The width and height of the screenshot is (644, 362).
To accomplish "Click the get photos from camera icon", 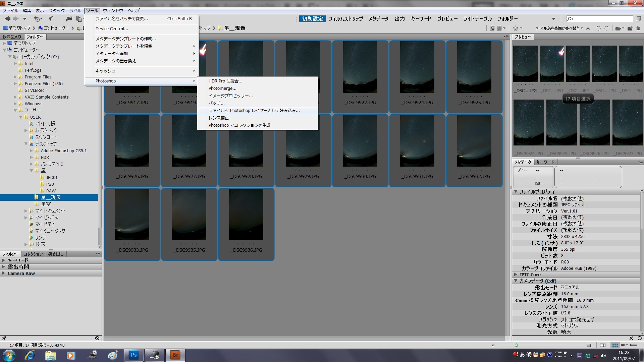I will pos(69,19).
